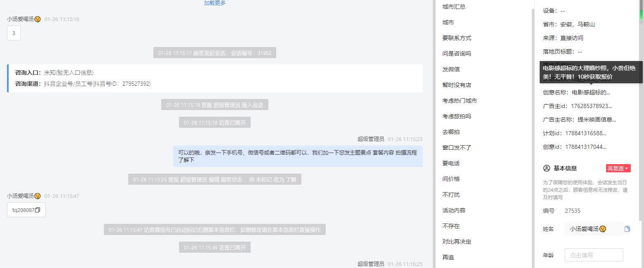Select the 不打扰 quick reply
The image size is (644, 268).
(x=451, y=195)
